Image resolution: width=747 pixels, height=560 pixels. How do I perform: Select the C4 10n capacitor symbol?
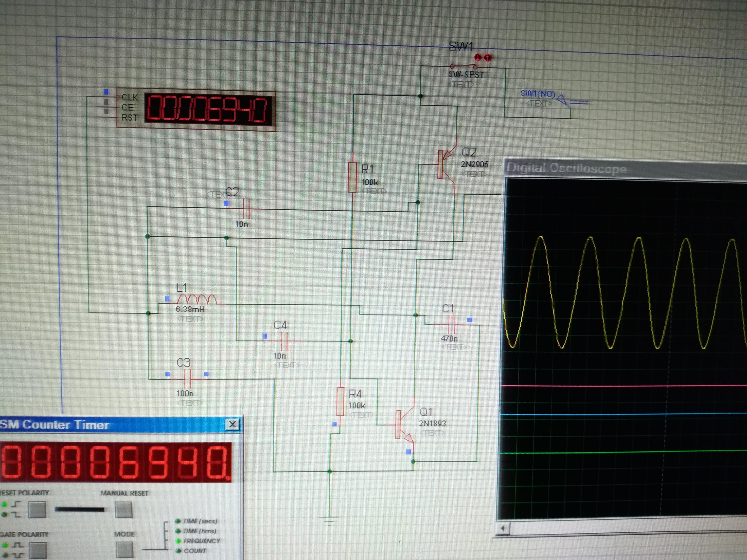(x=284, y=341)
